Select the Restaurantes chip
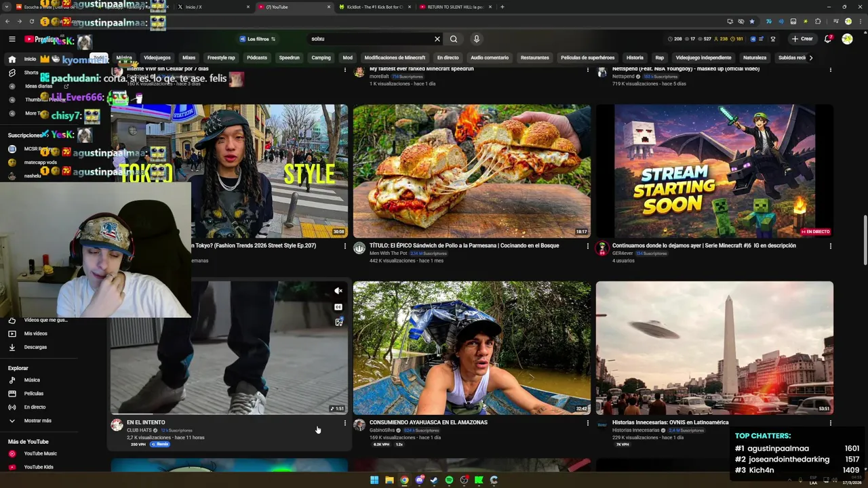The width and height of the screenshot is (868, 488). pos(534,58)
